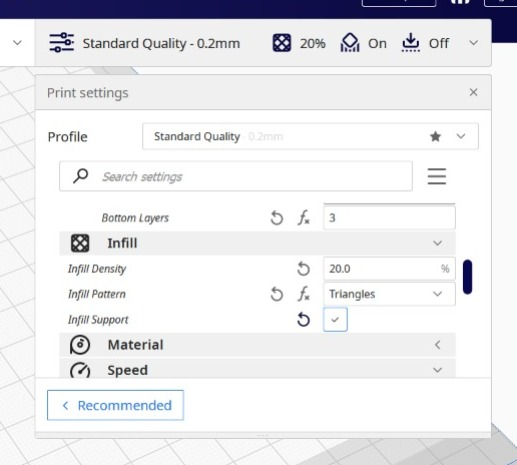Reset the Bottom Layers value
This screenshot has height=465, width=517.
pos(277,218)
